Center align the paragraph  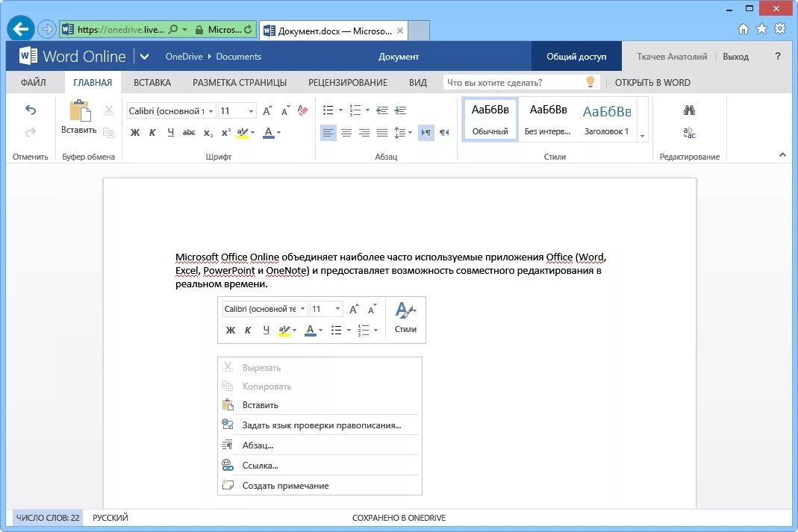coord(346,133)
